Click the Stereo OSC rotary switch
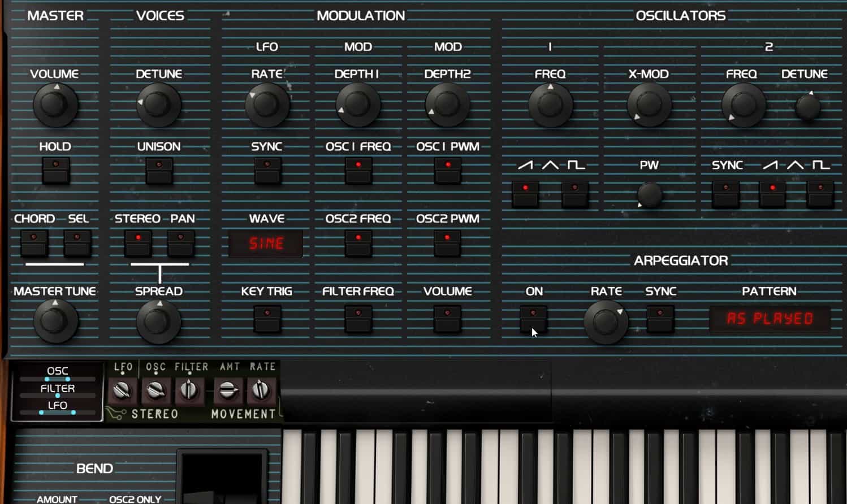847x504 pixels. [155, 390]
